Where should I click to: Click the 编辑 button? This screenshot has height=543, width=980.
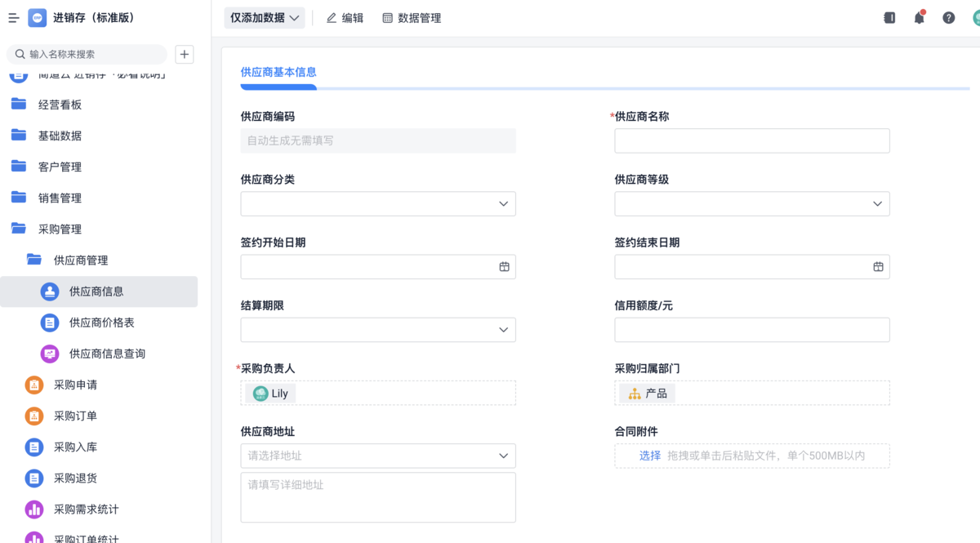coord(345,18)
